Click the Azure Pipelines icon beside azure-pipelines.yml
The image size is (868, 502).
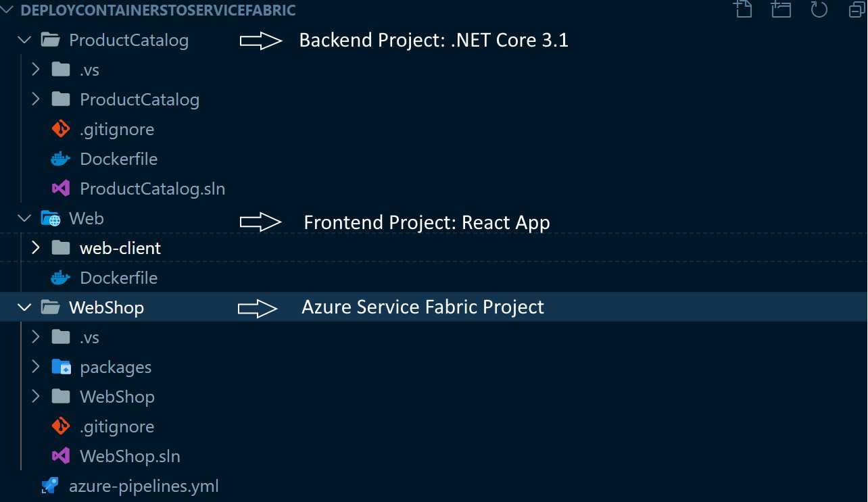pyautogui.click(x=49, y=485)
